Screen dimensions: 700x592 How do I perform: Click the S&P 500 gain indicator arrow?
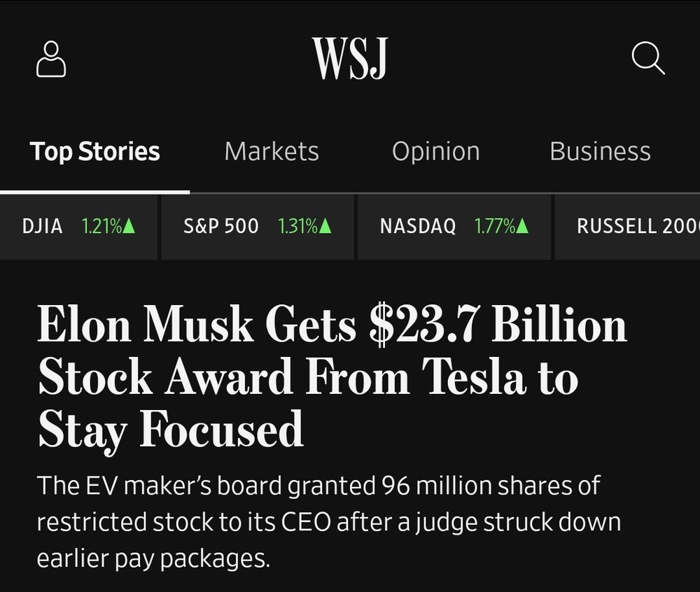tap(326, 226)
